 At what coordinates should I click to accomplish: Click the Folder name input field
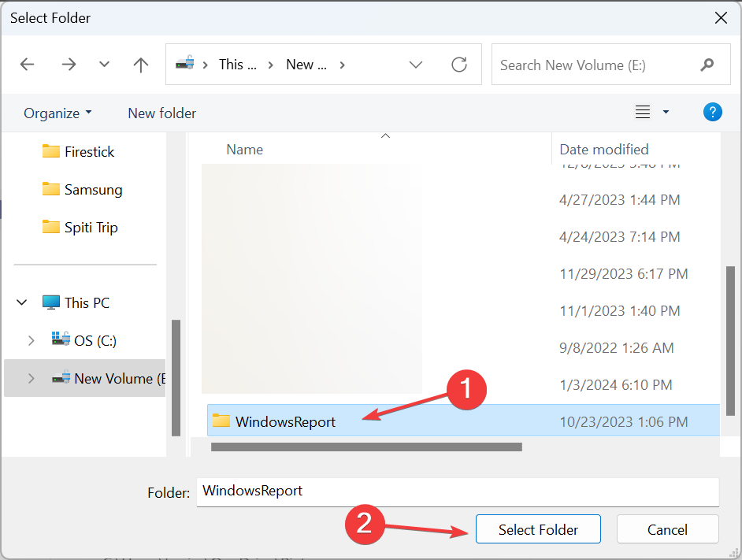458,491
